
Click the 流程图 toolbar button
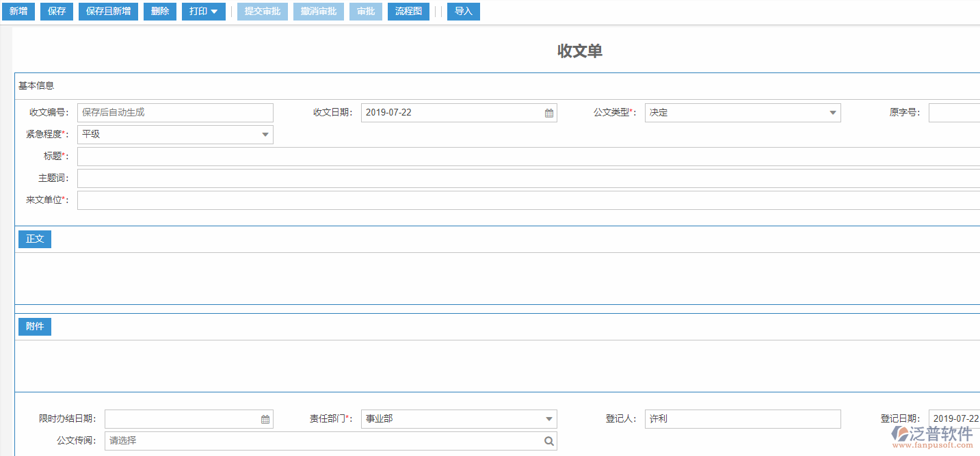[x=408, y=11]
